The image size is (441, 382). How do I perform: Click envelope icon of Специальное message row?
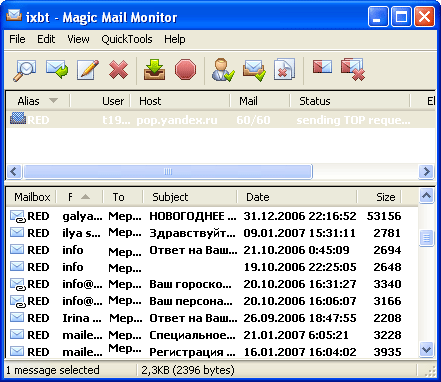[x=17, y=334]
